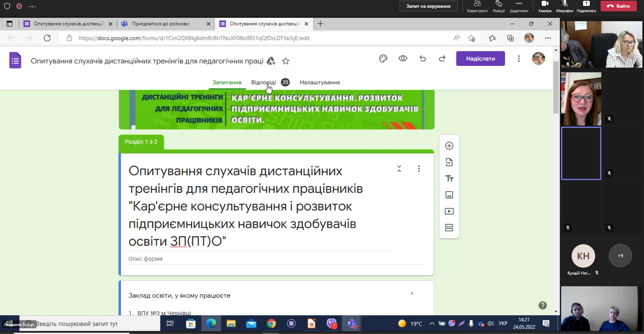The width and height of the screenshot is (644, 334).
Task: Click the form title text field
Action: [x=259, y=206]
